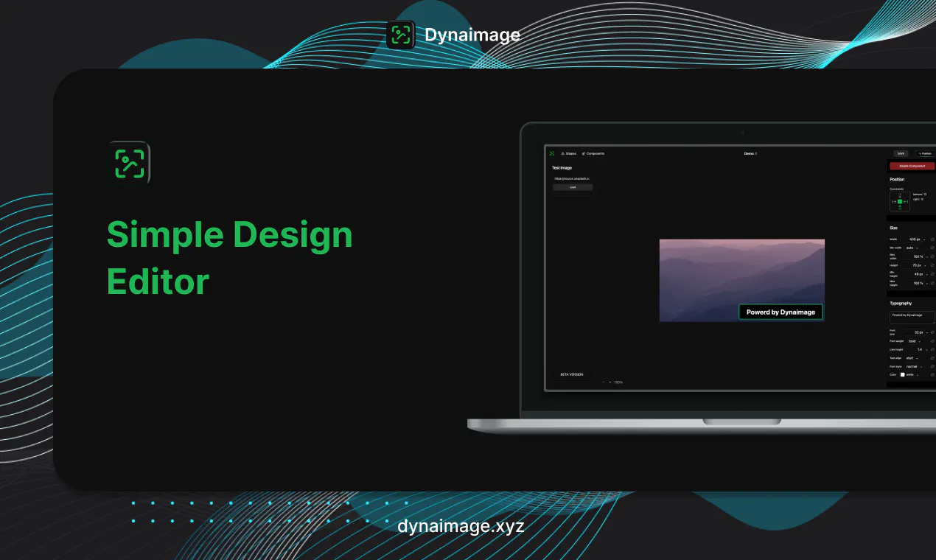This screenshot has width=936, height=560.
Task: Click the green center square in constraints widget
Action: click(900, 201)
